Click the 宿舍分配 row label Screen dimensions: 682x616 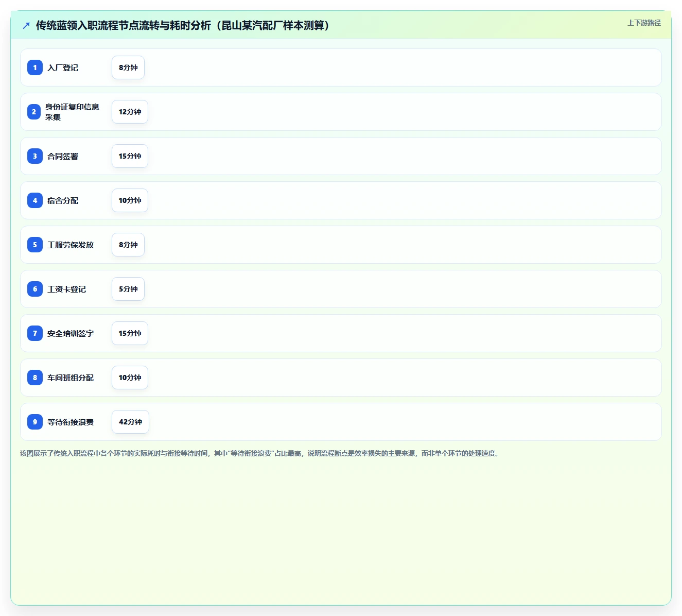pos(63,200)
